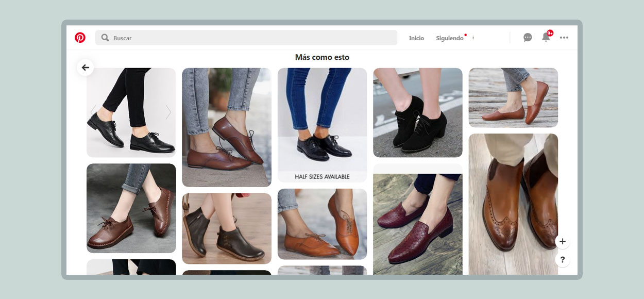Open brown brogue chelsea boots pin
Image resolution: width=644 pixels, height=299 pixels.
coord(513,204)
